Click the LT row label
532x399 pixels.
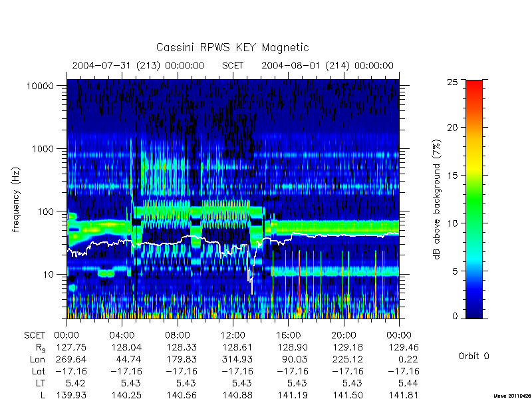41,384
